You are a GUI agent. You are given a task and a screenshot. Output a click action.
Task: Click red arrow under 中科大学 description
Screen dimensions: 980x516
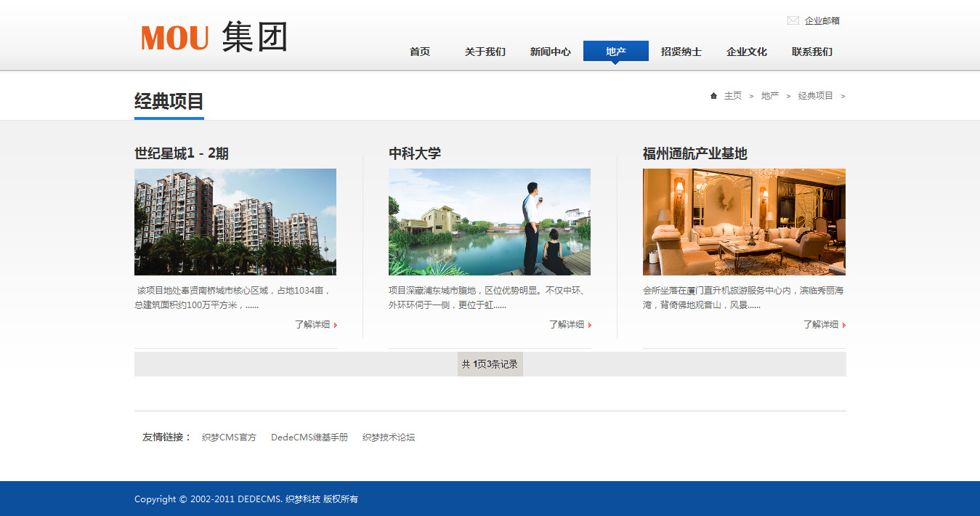[x=589, y=325]
